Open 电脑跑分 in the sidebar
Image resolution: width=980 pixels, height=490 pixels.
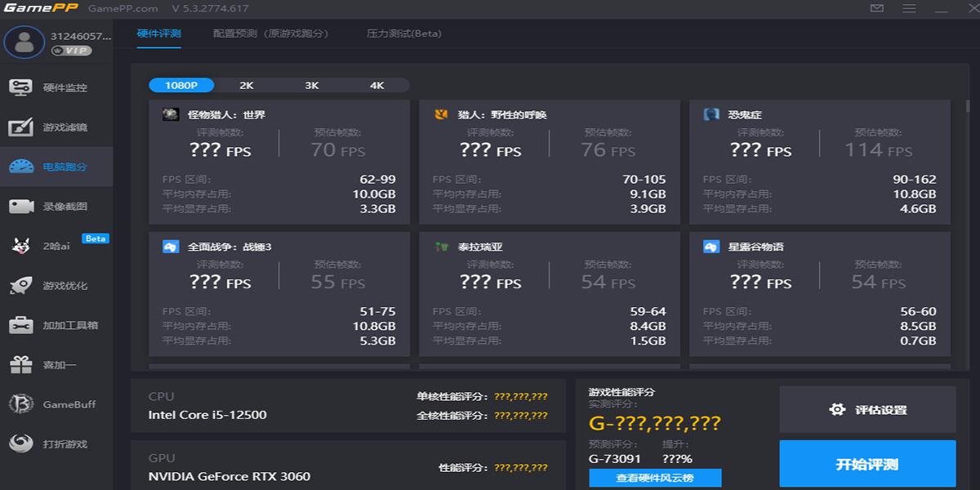[x=56, y=167]
